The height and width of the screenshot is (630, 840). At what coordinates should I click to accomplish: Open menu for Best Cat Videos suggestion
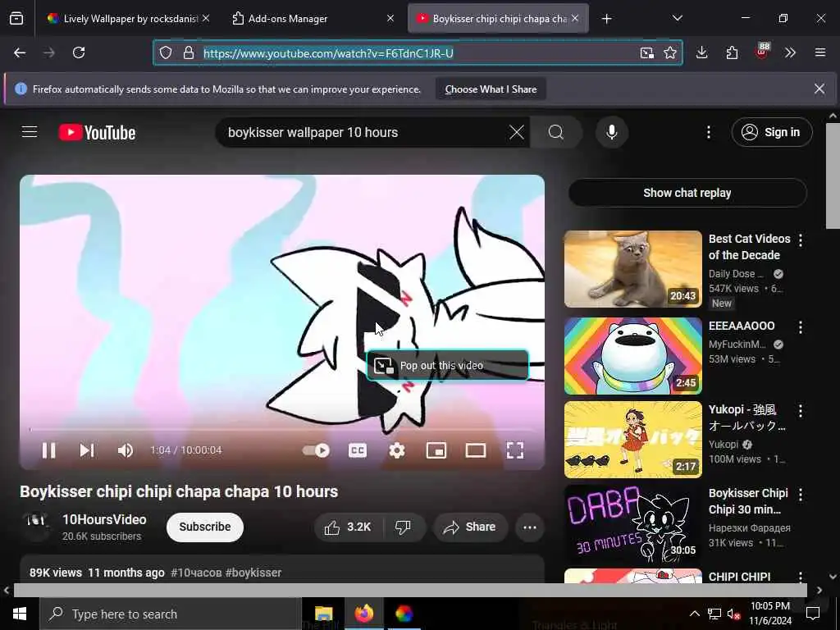pos(801,240)
